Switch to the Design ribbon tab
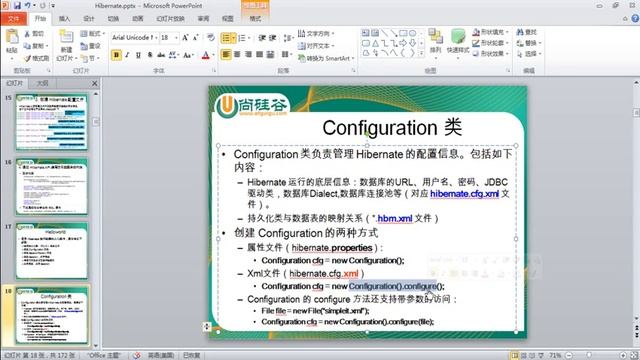Viewport: 640px width, 360px height. (x=89, y=19)
